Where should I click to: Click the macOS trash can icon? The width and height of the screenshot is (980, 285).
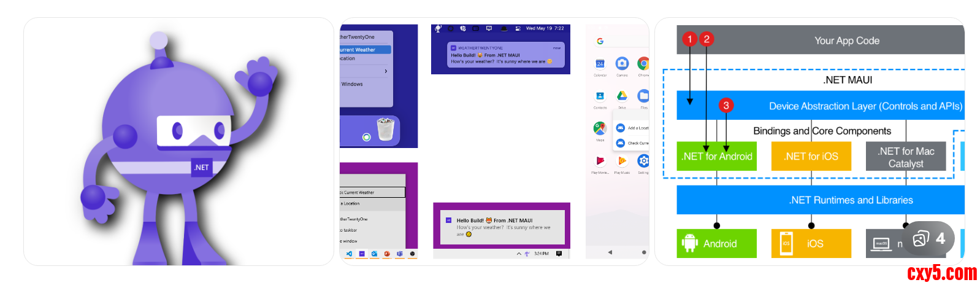[x=385, y=129]
